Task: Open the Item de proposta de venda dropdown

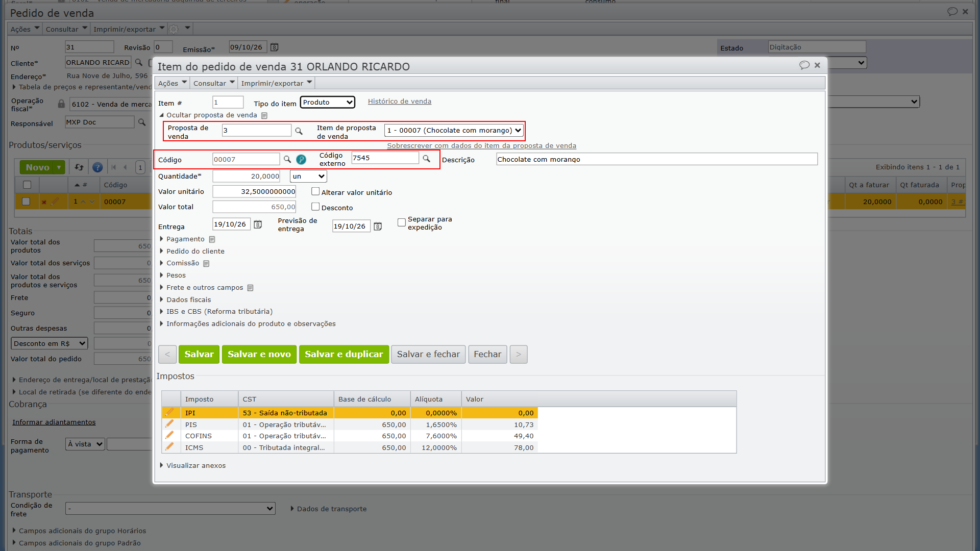Action: 454,131
